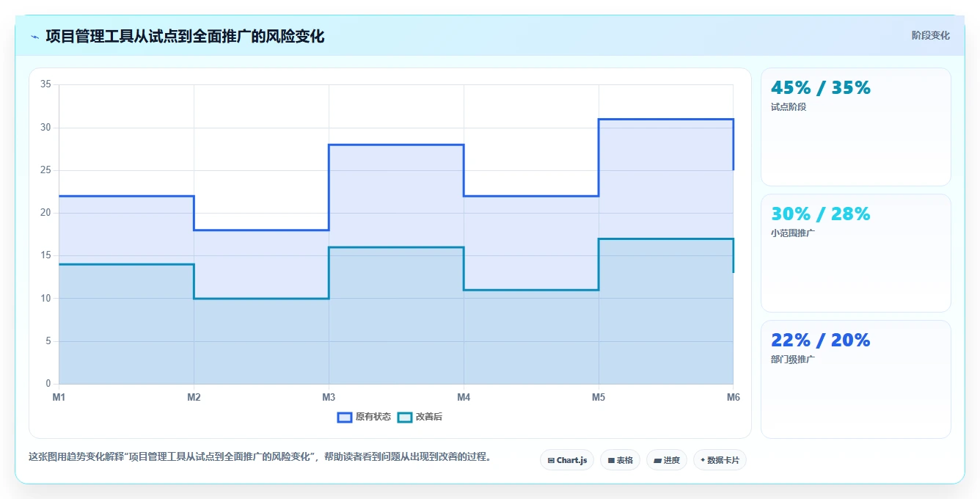Viewport: 980px width, 499px height.
Task: Click the sparkle icon in 数据卡片 tag
Action: [703, 460]
